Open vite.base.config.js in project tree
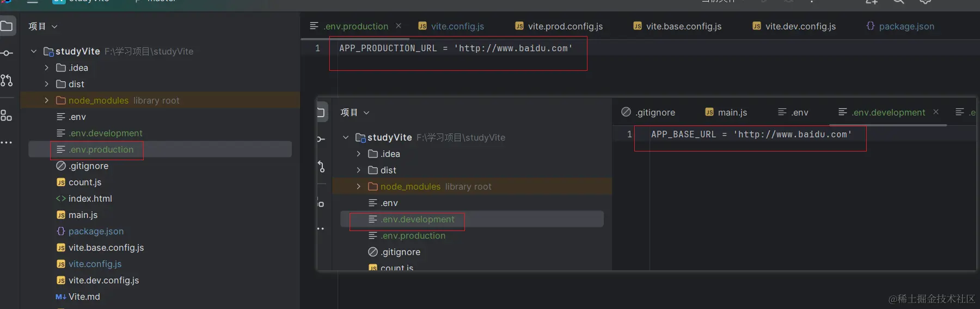The width and height of the screenshot is (980, 309). (x=100, y=247)
